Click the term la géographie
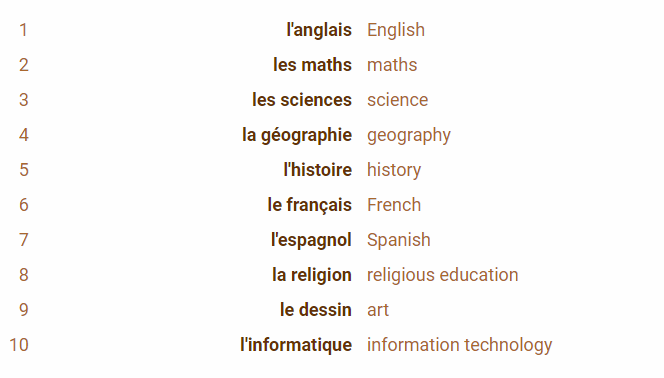 coord(297,135)
